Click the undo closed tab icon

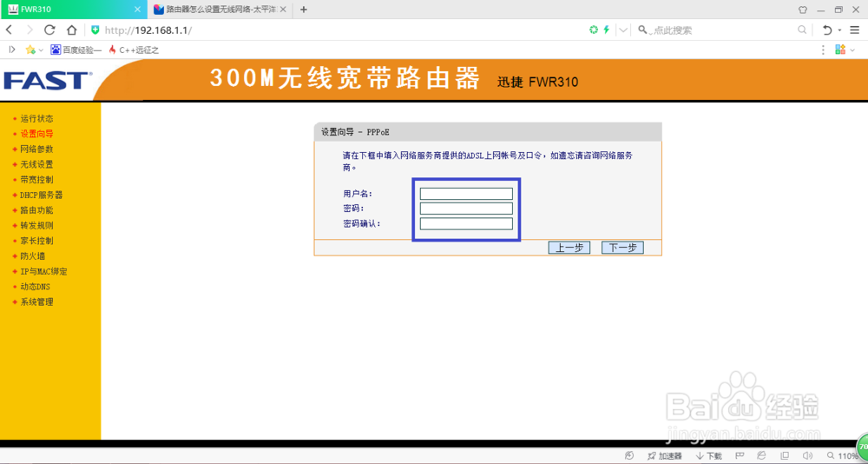click(x=827, y=30)
